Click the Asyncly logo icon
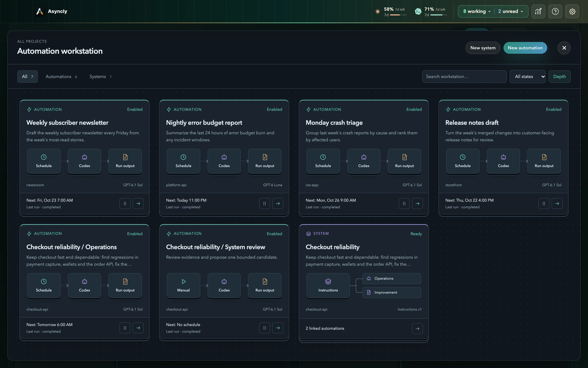 [40, 11]
